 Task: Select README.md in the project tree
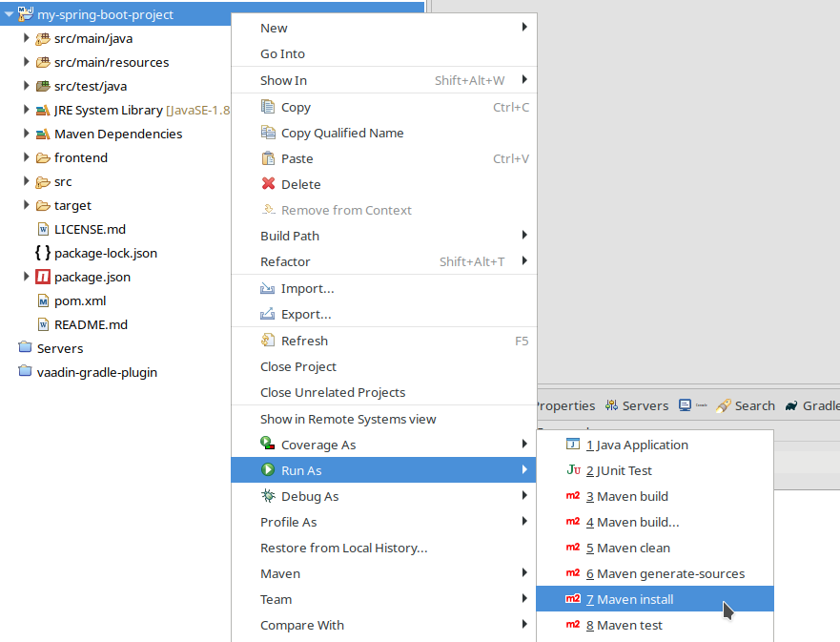91,324
